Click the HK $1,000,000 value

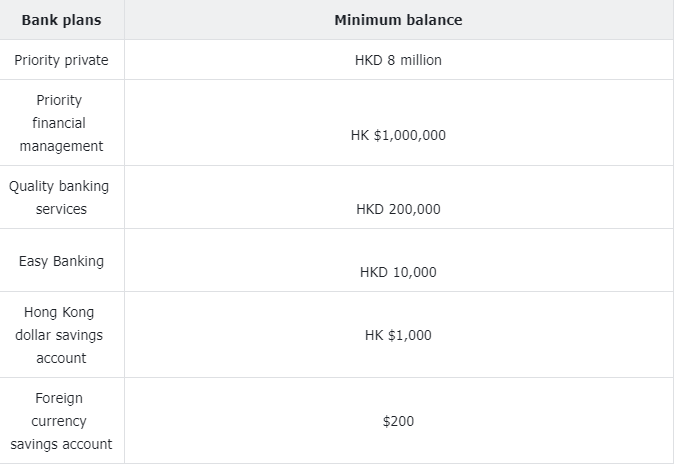click(398, 135)
